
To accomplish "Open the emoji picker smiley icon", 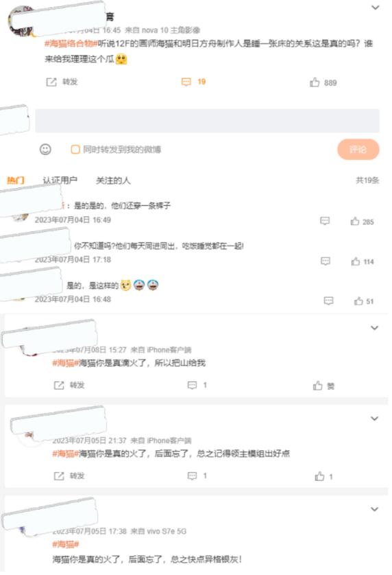I will 45,150.
